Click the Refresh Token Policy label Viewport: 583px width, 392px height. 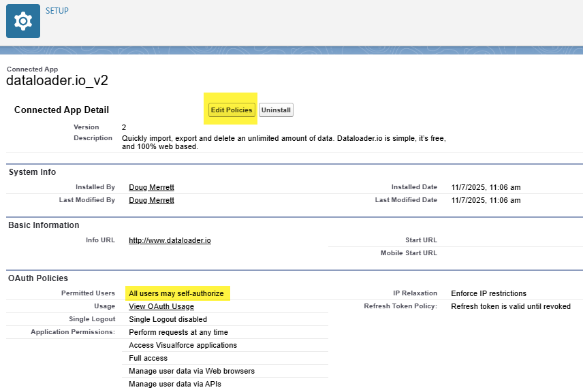[400, 306]
